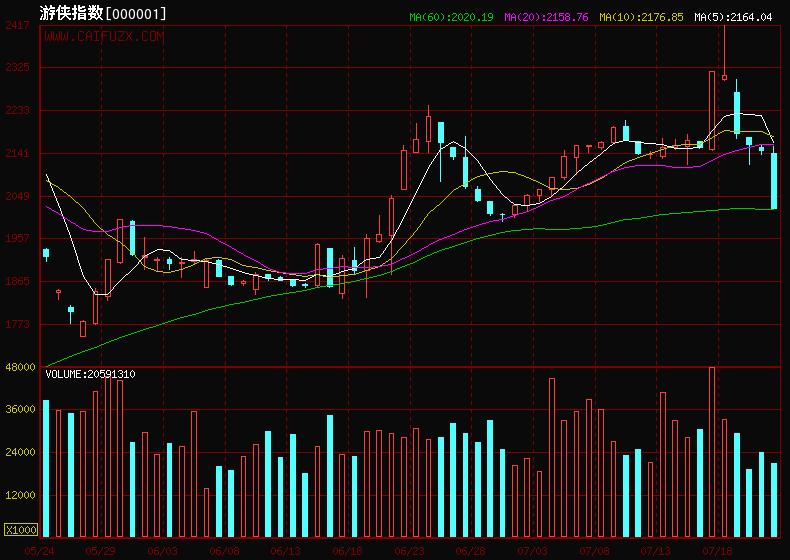Click the 2233 price axis label
The height and width of the screenshot is (560, 790).
pos(17,110)
